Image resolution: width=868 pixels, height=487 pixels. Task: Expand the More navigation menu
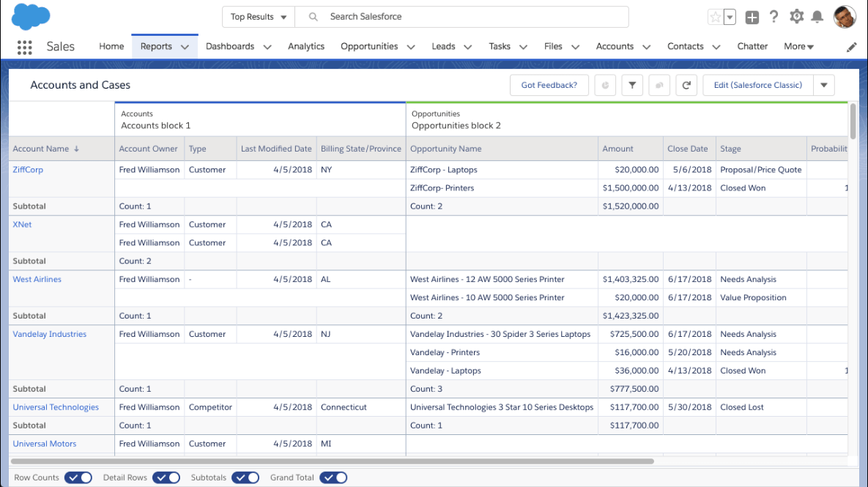tap(798, 46)
